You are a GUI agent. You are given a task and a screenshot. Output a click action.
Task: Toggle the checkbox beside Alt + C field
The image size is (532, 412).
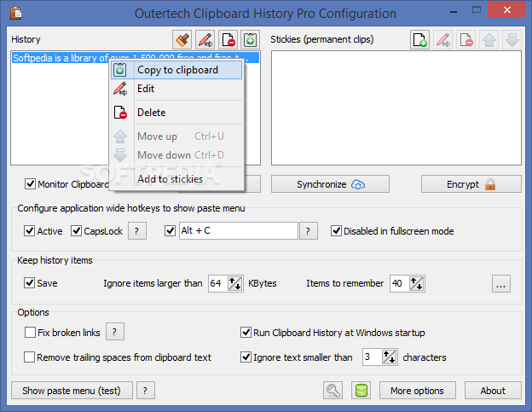point(170,231)
